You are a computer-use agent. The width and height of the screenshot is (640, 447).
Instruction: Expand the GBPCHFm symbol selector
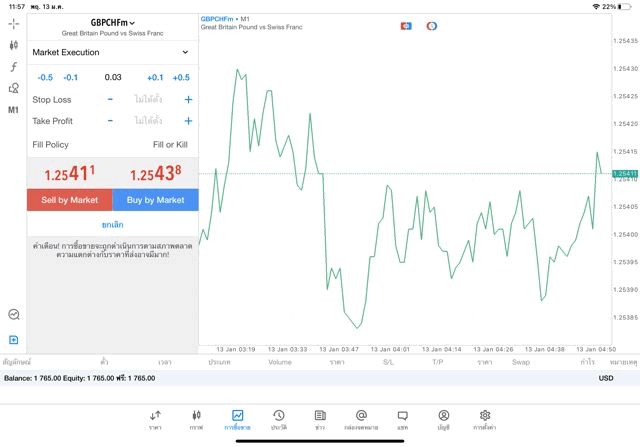(112, 22)
